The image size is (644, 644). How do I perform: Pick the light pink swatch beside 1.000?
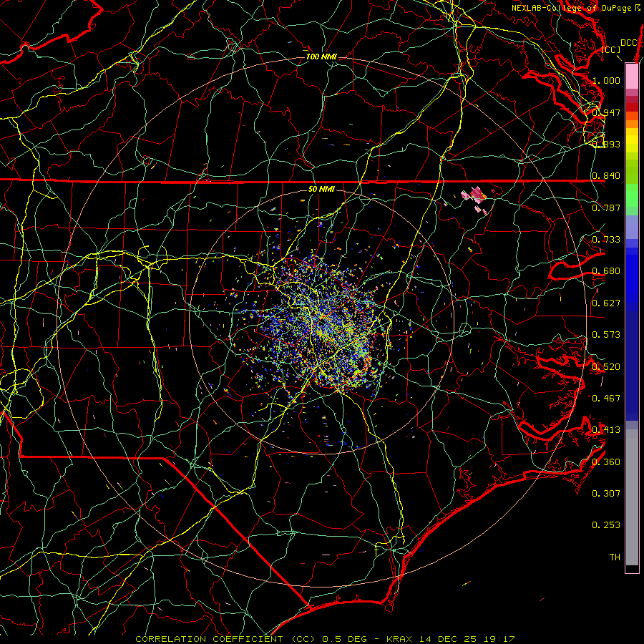pos(632,77)
